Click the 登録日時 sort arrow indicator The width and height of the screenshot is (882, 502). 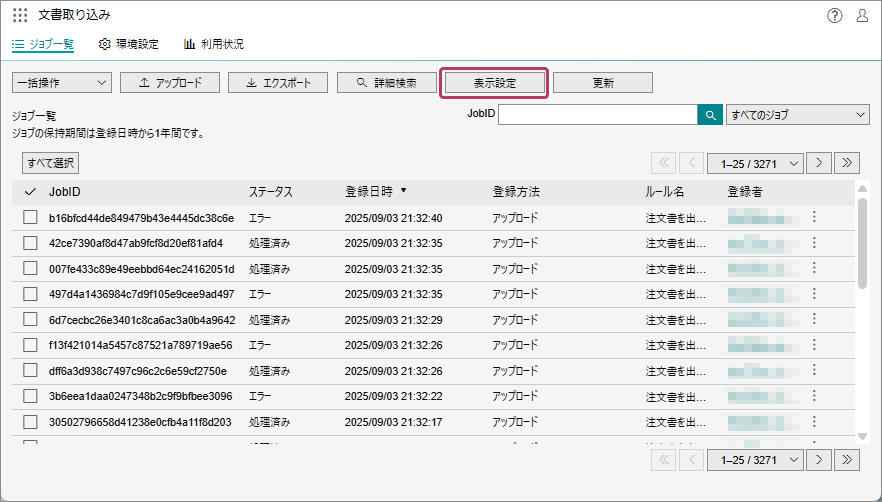point(403,191)
